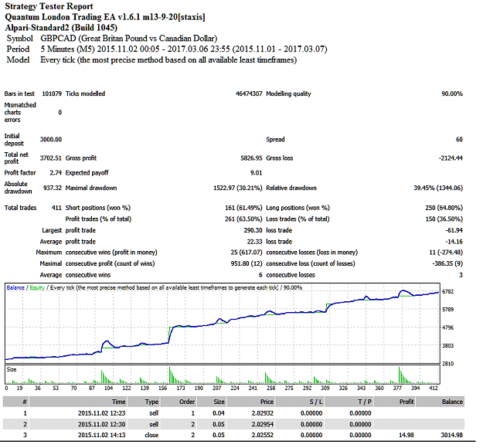The width and height of the screenshot is (483, 448).
Task: Click the 6782 balance axis label
Action: click(x=448, y=291)
